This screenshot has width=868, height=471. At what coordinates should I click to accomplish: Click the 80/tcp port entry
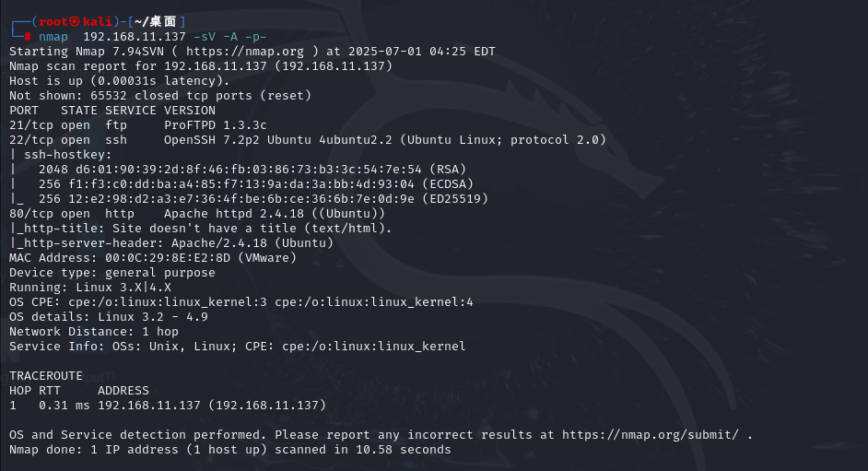coord(31,213)
